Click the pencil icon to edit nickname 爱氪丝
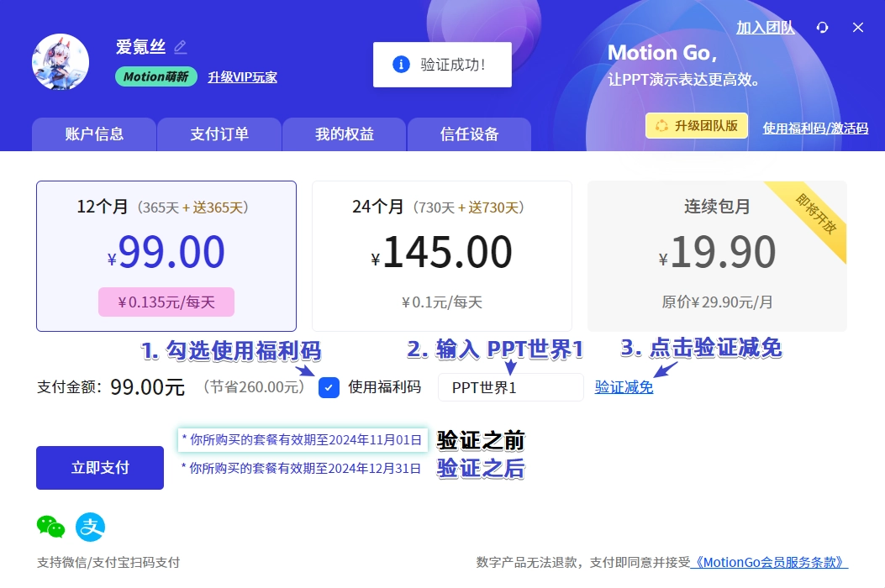The width and height of the screenshot is (885, 588). coord(182,47)
